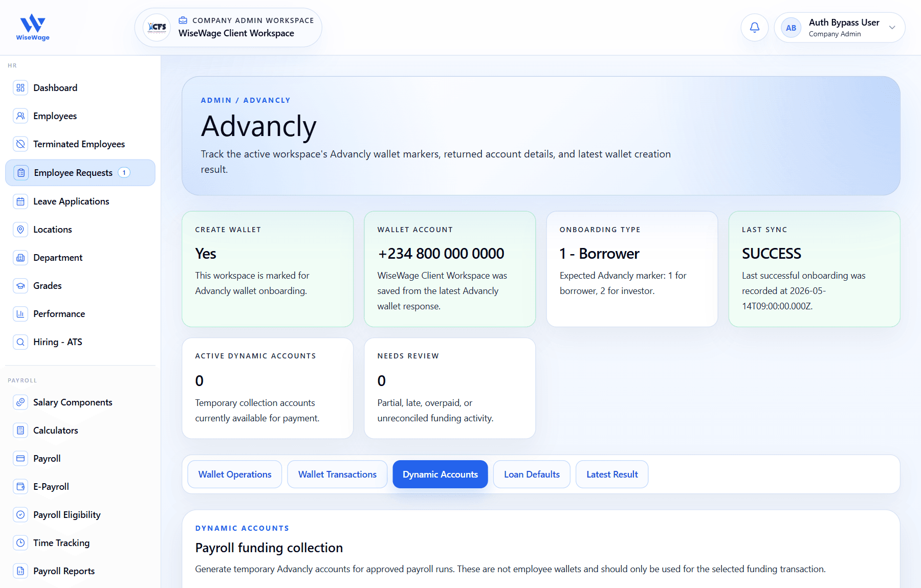921x588 pixels.
Task: Click the Salary Components icon
Action: pyautogui.click(x=20, y=402)
